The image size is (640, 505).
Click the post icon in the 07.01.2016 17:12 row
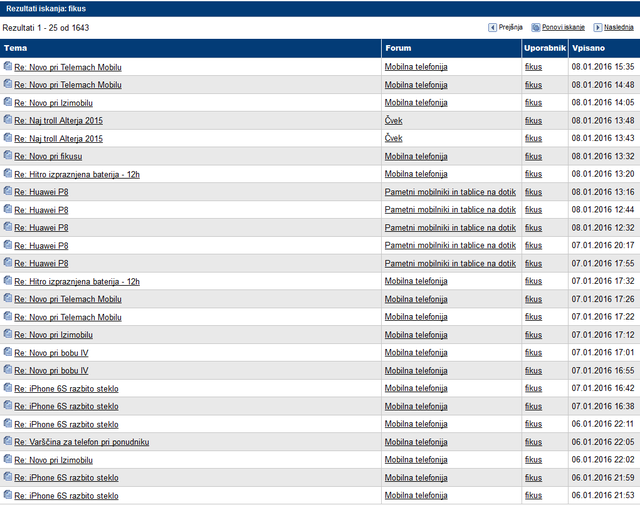(8, 334)
